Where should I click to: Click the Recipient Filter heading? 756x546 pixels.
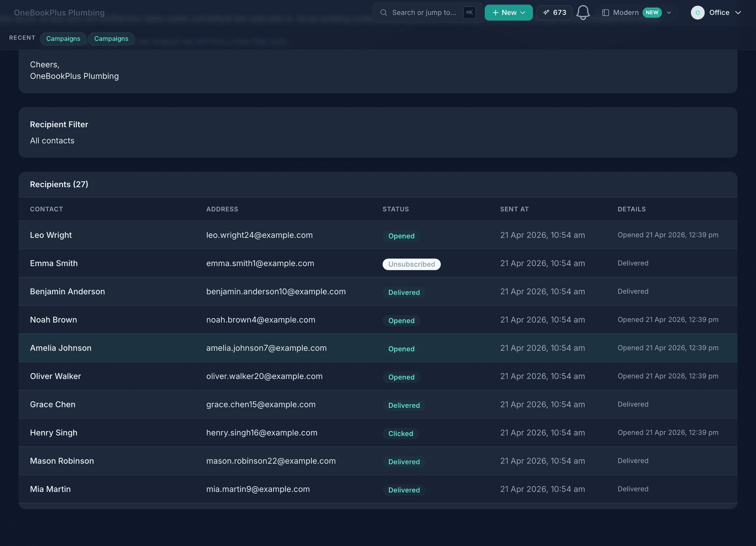(x=59, y=124)
